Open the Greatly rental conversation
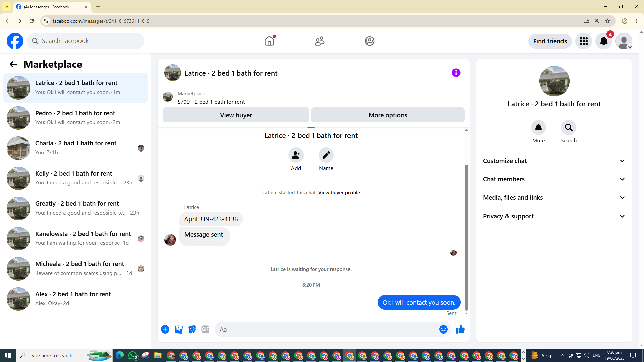 [x=75, y=208]
